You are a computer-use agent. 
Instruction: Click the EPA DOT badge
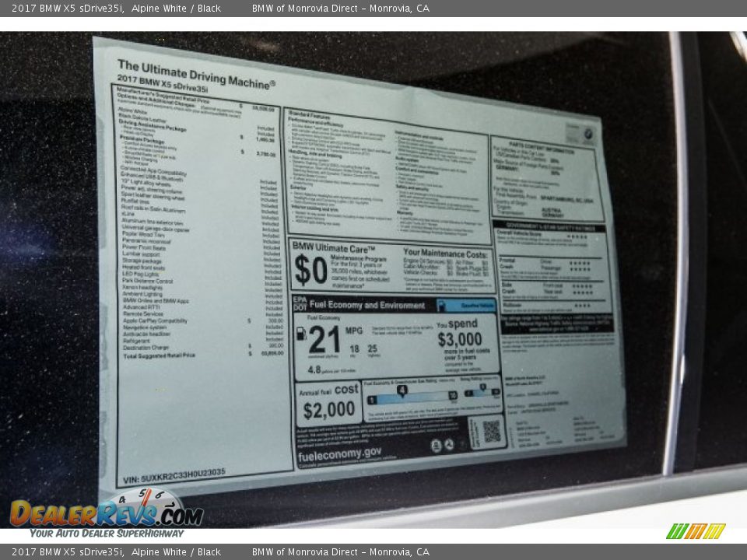pos(300,303)
